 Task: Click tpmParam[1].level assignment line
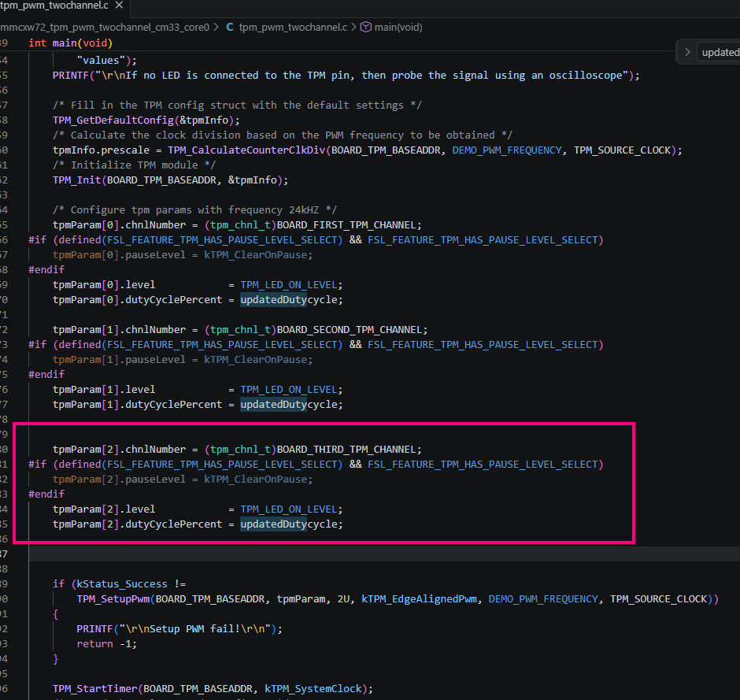tap(198, 390)
